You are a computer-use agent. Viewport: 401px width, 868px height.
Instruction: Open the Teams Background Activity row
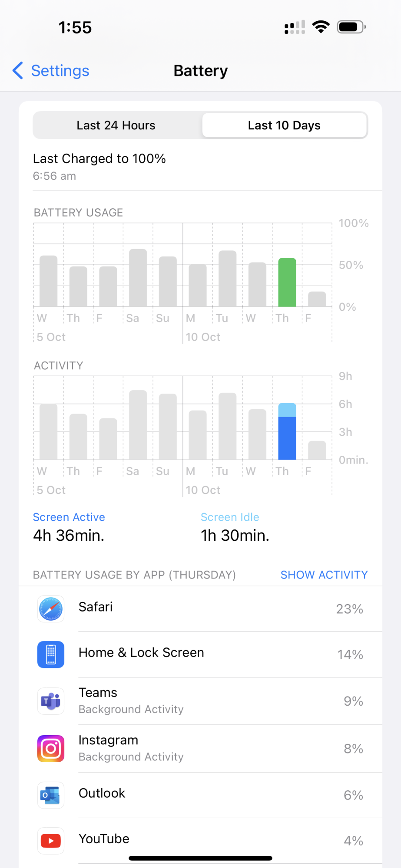coord(201,701)
